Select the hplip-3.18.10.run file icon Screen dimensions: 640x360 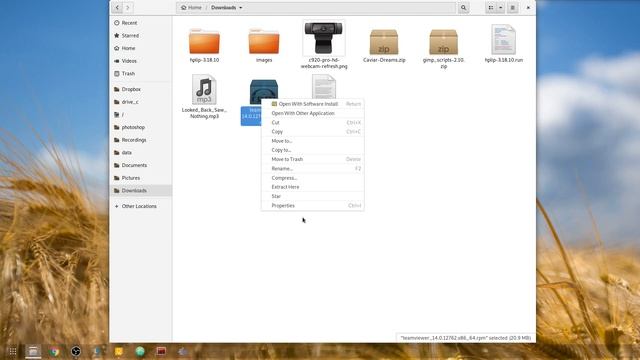click(x=503, y=40)
